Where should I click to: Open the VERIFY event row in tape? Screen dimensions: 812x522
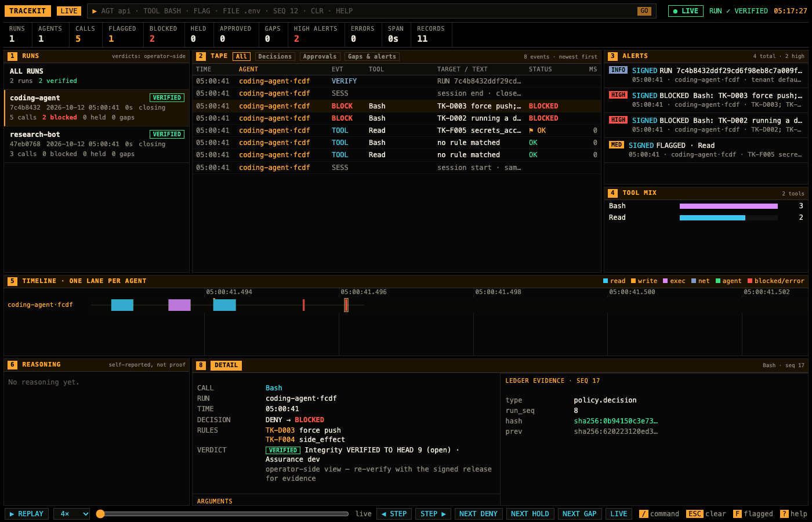click(x=397, y=81)
